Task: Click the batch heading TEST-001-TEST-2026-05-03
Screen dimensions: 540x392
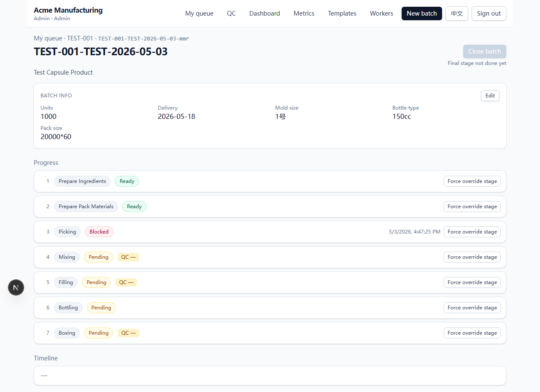Action: 101,51
